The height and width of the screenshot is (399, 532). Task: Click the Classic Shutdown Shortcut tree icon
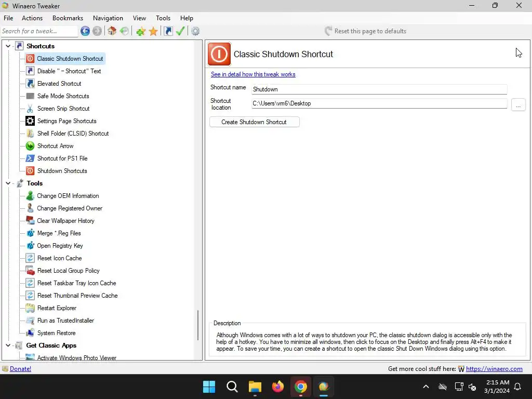(x=30, y=59)
